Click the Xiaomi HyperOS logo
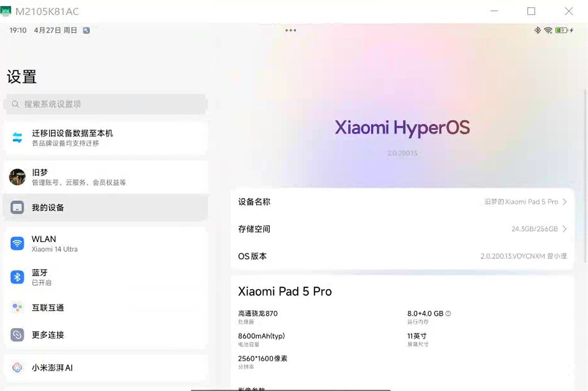The width and height of the screenshot is (588, 391). (402, 128)
